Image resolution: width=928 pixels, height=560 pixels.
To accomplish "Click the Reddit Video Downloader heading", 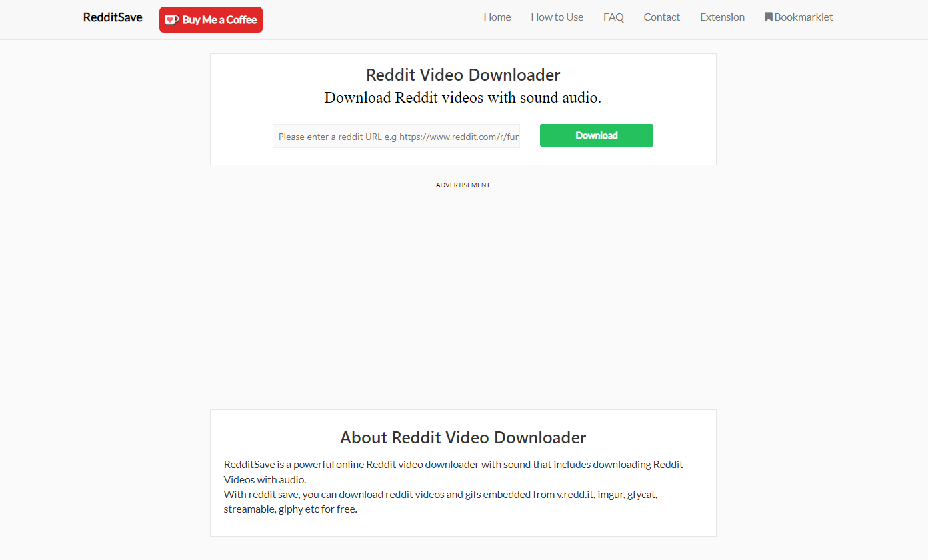I will tap(463, 75).
